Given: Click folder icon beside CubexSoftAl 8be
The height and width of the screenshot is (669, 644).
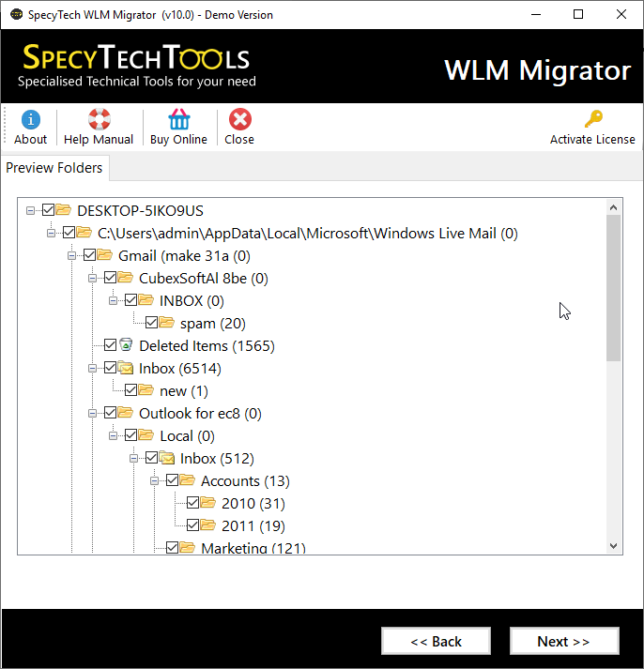Looking at the screenshot, I should click(126, 278).
